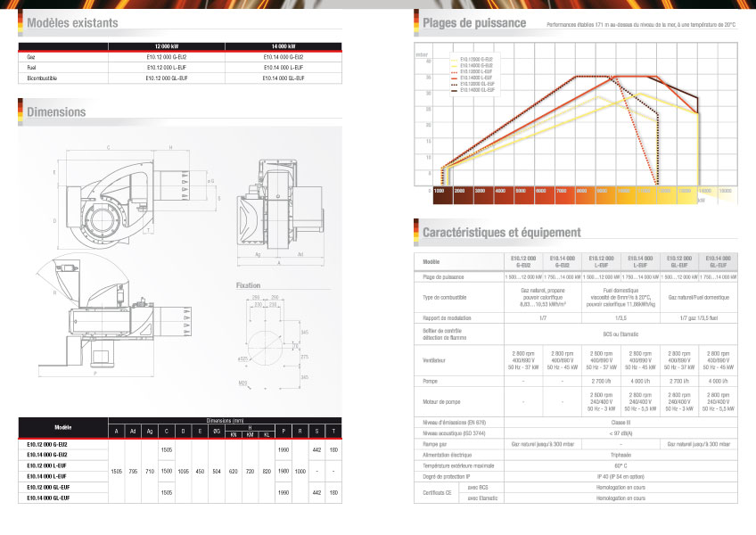Click the "Ventilateur" row label
Viewport: 756px width, 535px height.
pos(434,360)
